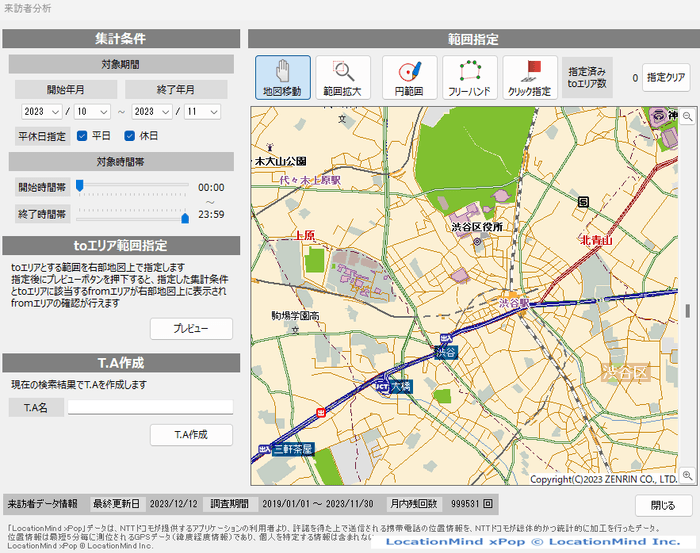Select the フリーハンド polygon tool

point(470,76)
